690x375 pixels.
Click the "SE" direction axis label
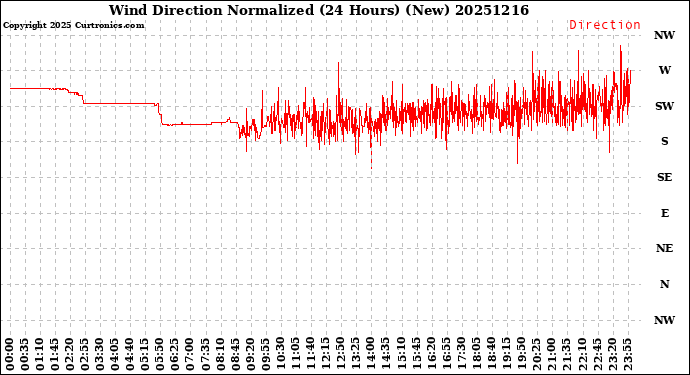[664, 177]
